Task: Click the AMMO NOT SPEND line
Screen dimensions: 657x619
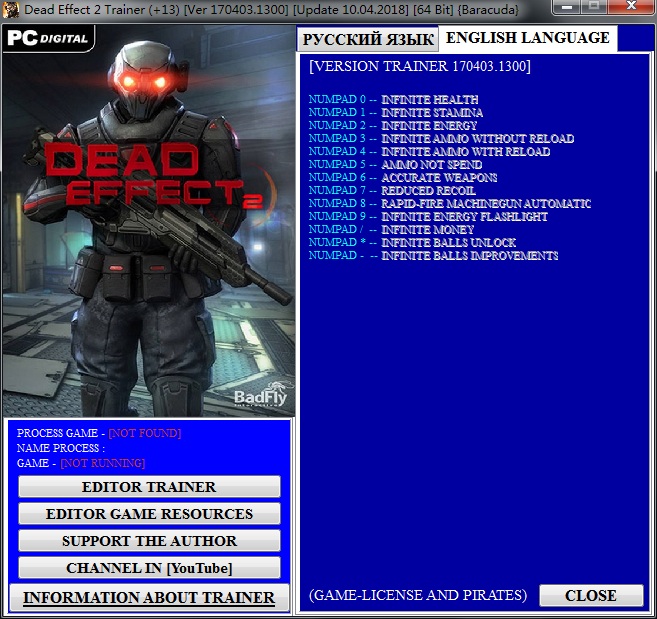Action: (395, 164)
